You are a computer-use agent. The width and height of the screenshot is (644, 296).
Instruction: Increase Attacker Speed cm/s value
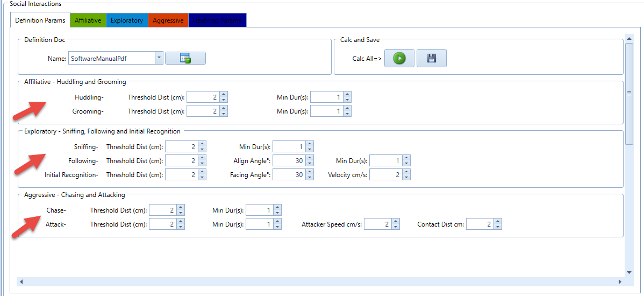(396, 221)
